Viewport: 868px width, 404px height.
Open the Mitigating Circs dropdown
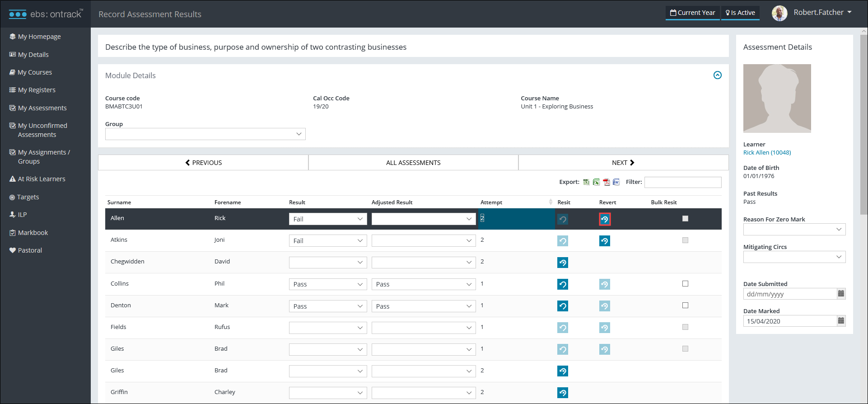[x=794, y=257]
